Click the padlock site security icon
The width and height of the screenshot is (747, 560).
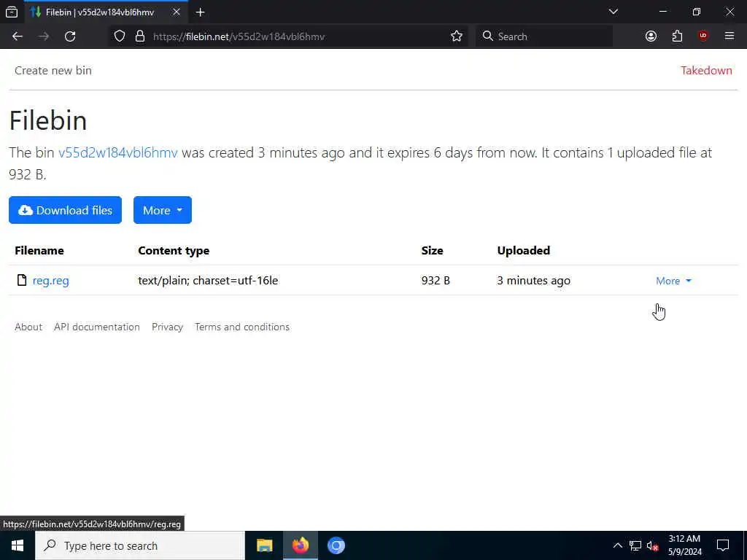[x=139, y=36]
